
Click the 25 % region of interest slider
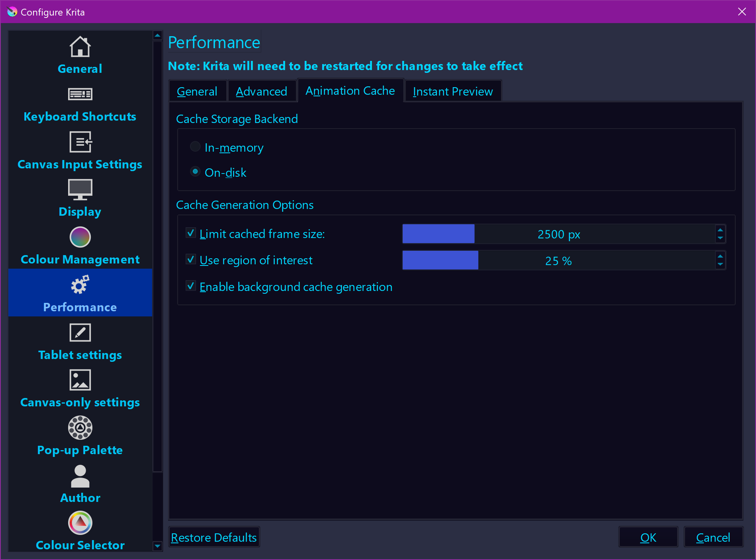click(559, 260)
